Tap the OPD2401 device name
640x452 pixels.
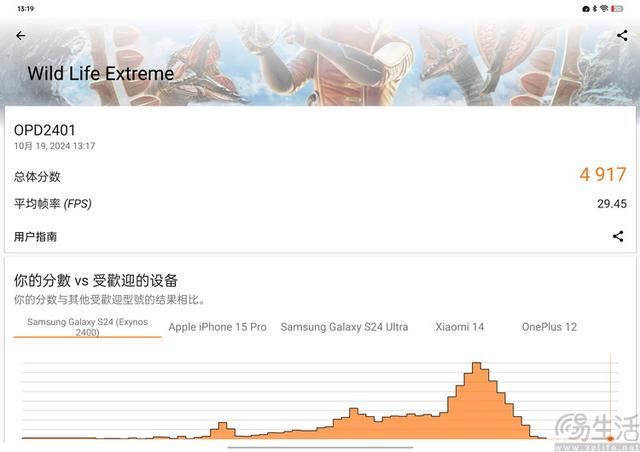click(x=44, y=130)
